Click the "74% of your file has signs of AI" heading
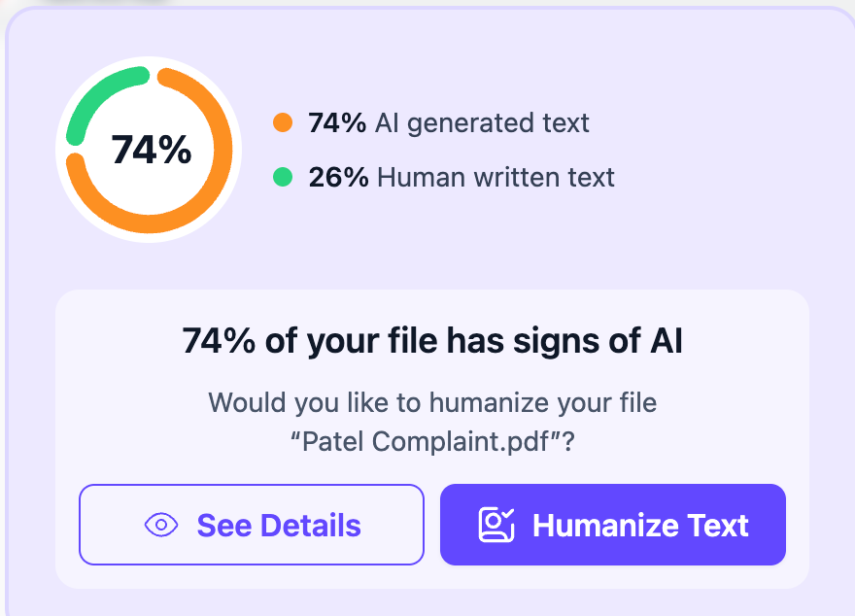Screen dimensions: 855x616 pyautogui.click(x=432, y=342)
